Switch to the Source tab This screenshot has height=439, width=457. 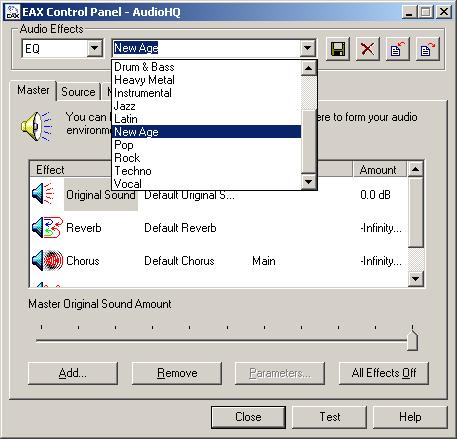coord(78,92)
